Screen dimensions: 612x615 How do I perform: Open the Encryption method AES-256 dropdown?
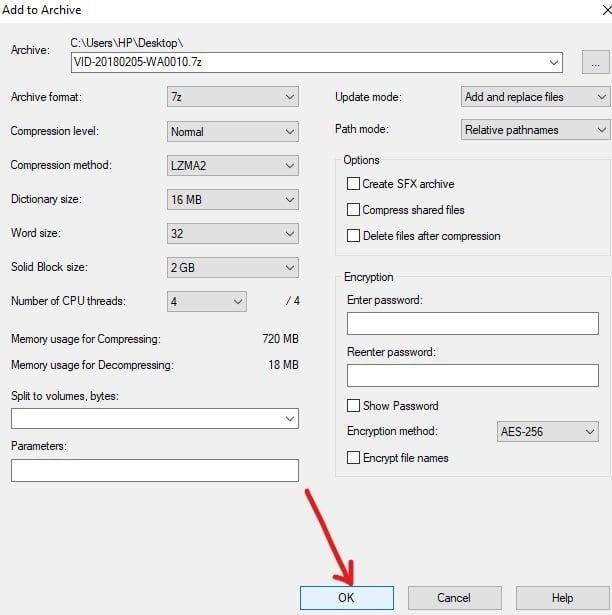(548, 432)
